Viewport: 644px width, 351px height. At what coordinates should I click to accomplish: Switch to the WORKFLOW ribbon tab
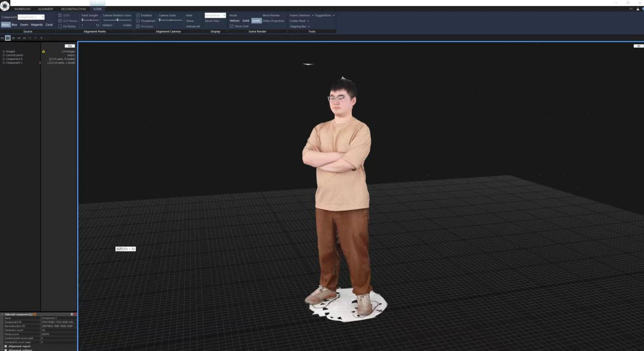22,9
